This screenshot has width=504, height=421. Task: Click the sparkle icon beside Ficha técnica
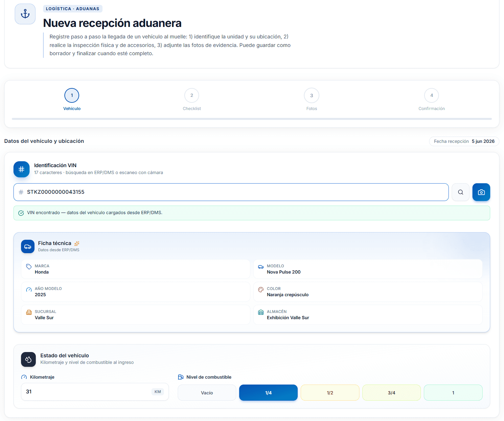pos(77,243)
